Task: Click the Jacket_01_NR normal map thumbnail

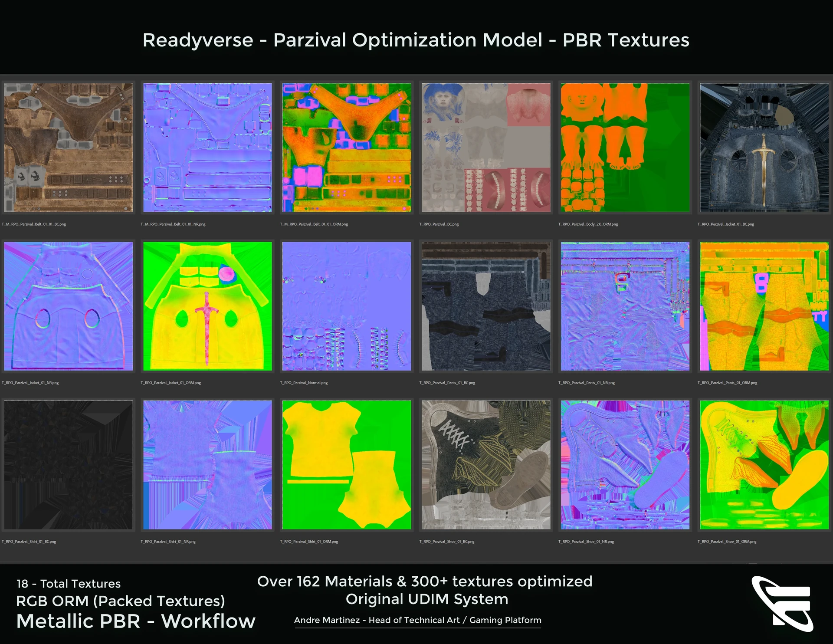Action: pyautogui.click(x=69, y=306)
